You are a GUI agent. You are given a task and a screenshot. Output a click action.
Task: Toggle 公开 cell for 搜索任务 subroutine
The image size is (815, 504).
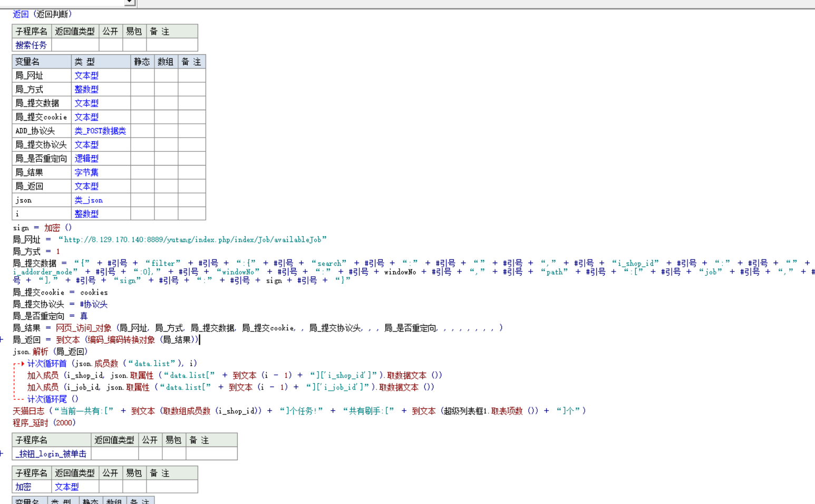pos(111,45)
